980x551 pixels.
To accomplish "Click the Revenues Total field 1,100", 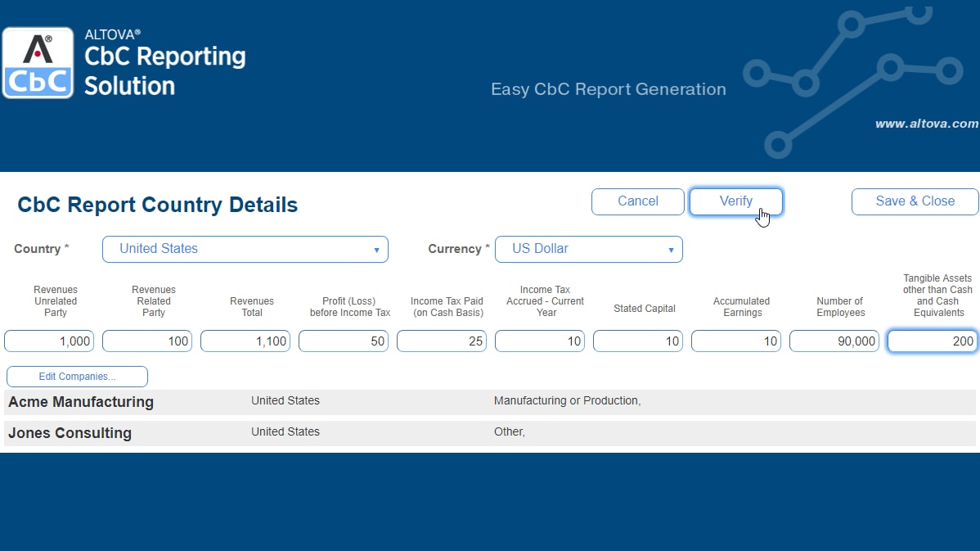I will 245,341.
